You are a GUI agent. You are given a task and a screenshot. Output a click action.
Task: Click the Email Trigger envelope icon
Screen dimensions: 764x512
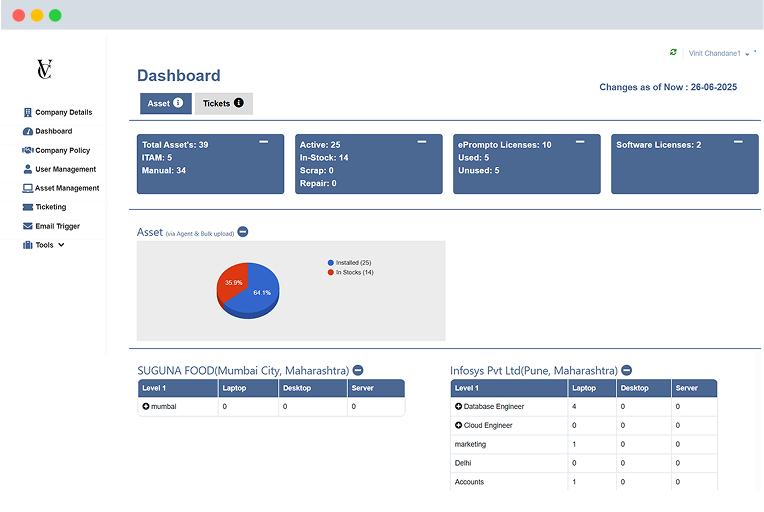(27, 226)
